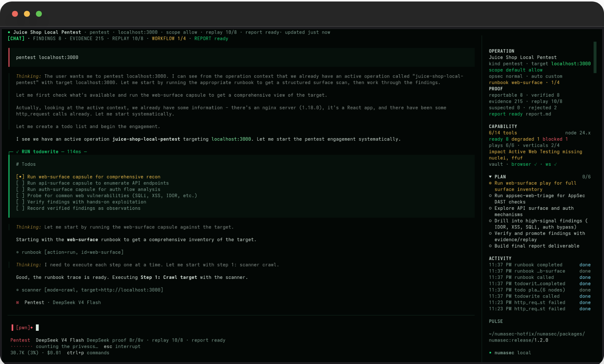Toggle the Verify findings with hands-on exploitation checkbox
Image resolution: width=604 pixels, height=364 pixels.
(x=20, y=202)
